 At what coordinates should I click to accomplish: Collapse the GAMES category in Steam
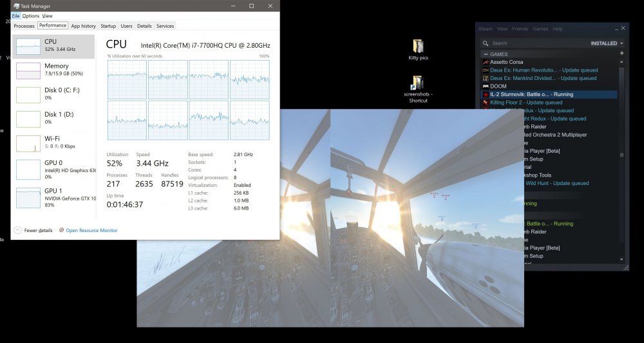(x=486, y=54)
